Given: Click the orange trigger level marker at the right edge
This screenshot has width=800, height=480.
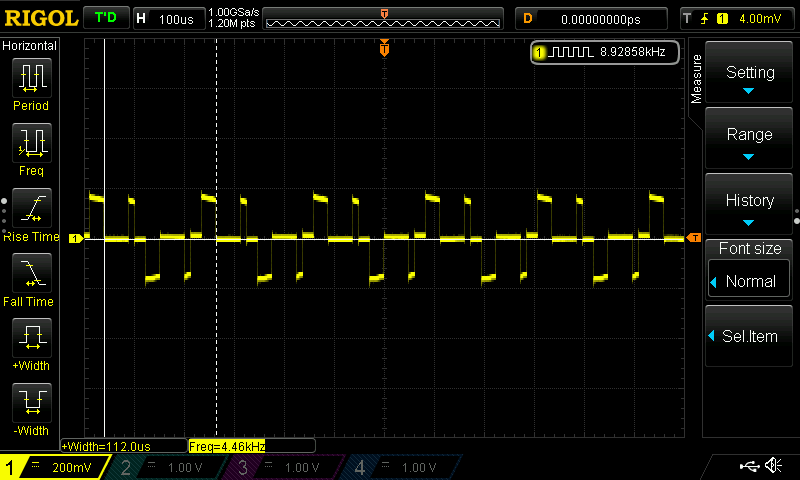Looking at the screenshot, I should [x=693, y=238].
